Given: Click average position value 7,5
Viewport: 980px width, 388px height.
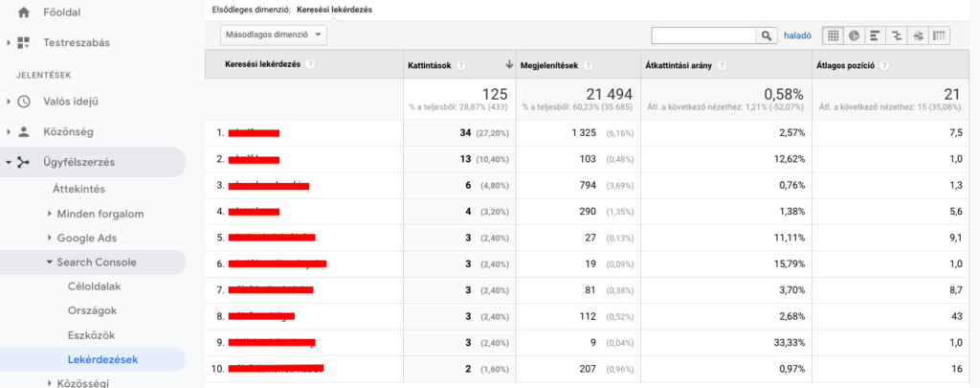Looking at the screenshot, I should 956,132.
